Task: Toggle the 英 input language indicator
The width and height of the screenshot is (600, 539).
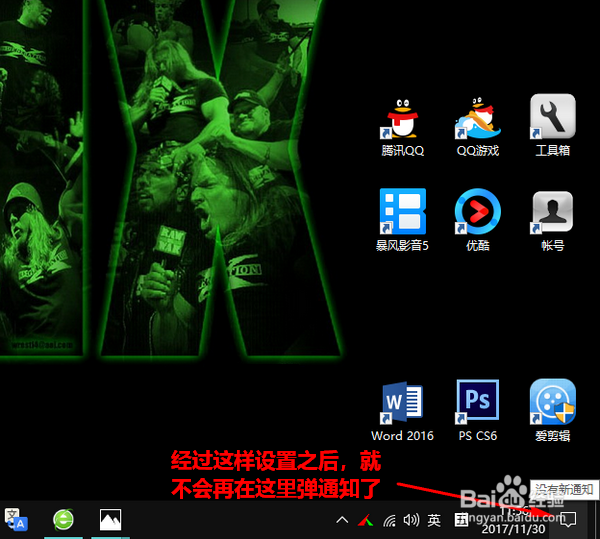Action: tap(434, 520)
